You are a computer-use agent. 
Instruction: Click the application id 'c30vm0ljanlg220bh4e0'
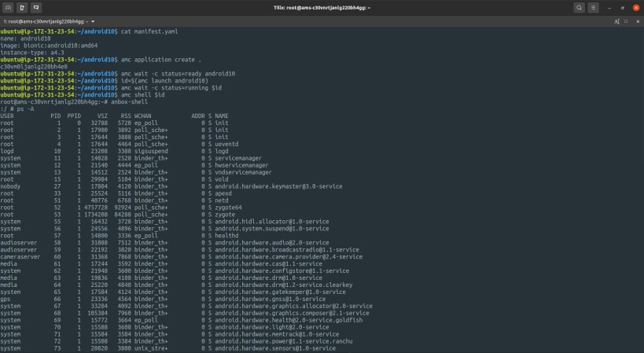coord(34,67)
